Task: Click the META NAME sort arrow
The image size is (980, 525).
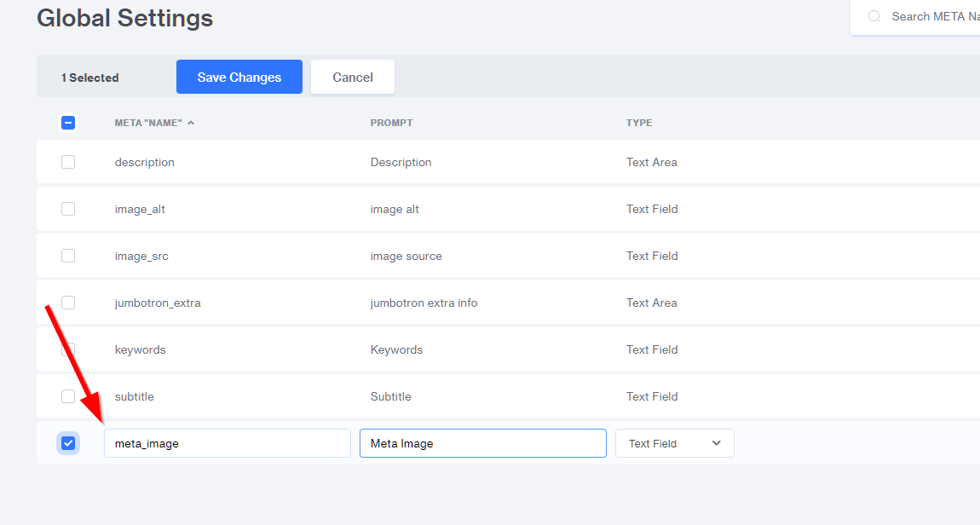Action: [191, 123]
